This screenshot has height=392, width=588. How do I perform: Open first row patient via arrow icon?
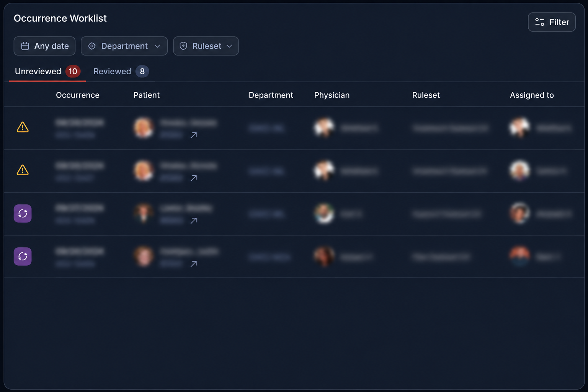click(x=194, y=135)
